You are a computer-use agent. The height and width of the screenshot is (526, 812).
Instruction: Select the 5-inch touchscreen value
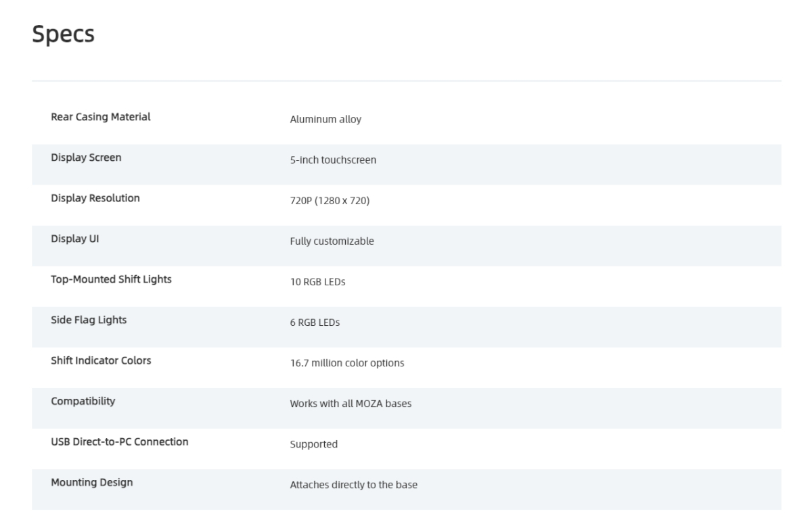click(x=333, y=160)
